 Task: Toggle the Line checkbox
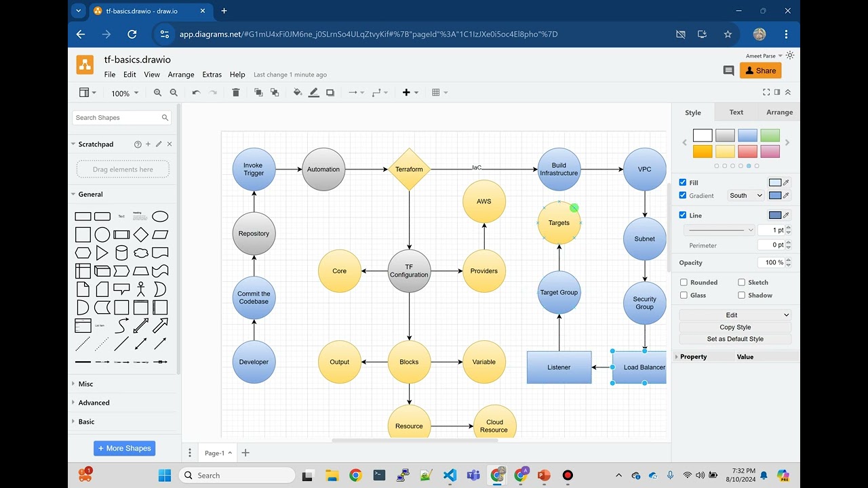[x=683, y=215]
